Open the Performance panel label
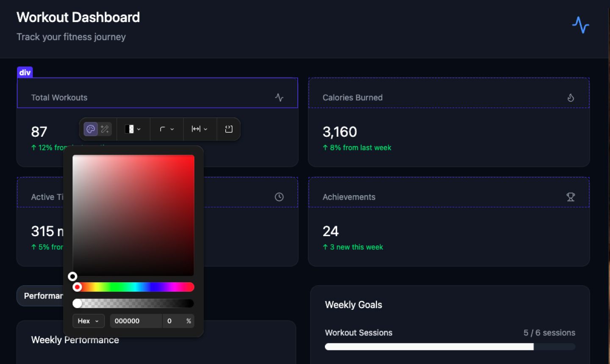 [x=44, y=295]
